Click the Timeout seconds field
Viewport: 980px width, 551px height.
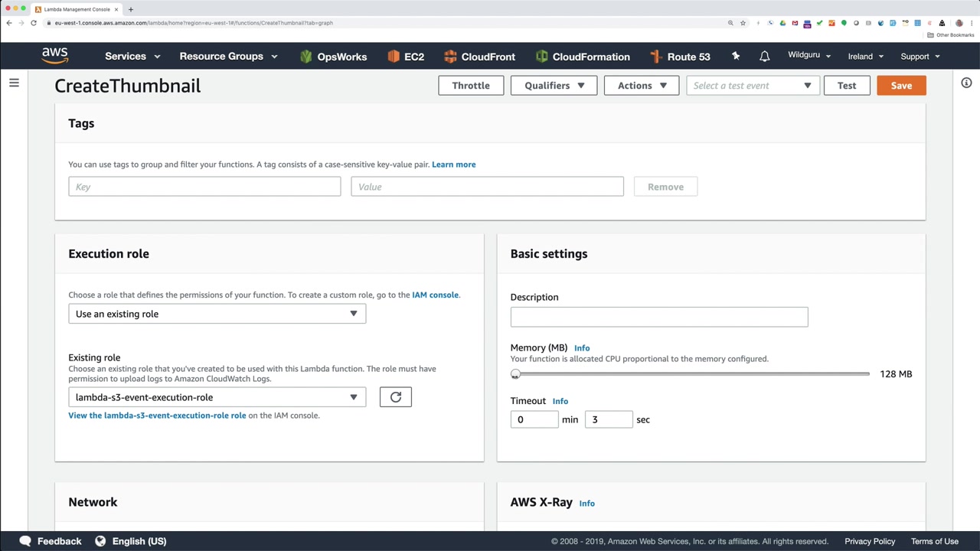609,419
